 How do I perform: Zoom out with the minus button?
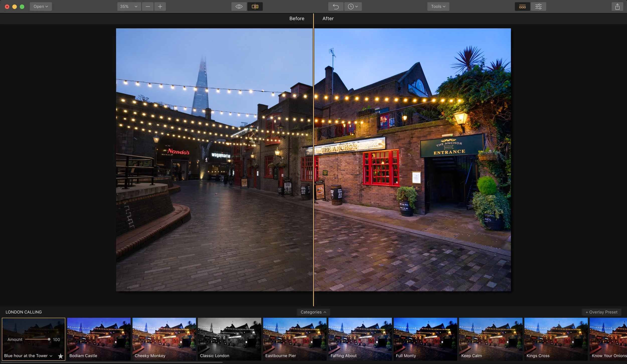[x=148, y=7]
